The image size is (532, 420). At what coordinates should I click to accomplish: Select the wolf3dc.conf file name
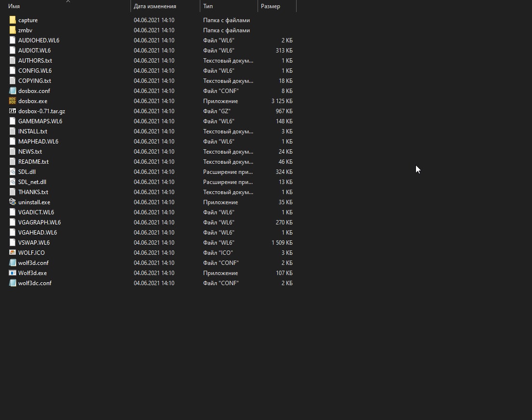click(x=35, y=283)
